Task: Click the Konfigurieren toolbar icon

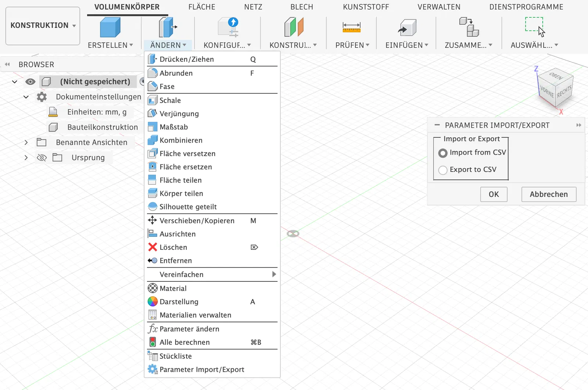Action: 228,27
